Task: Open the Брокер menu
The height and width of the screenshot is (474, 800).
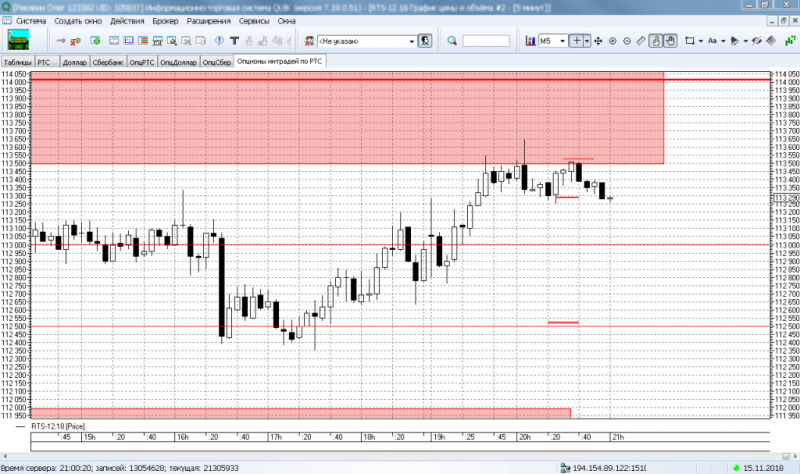Action: pos(165,21)
